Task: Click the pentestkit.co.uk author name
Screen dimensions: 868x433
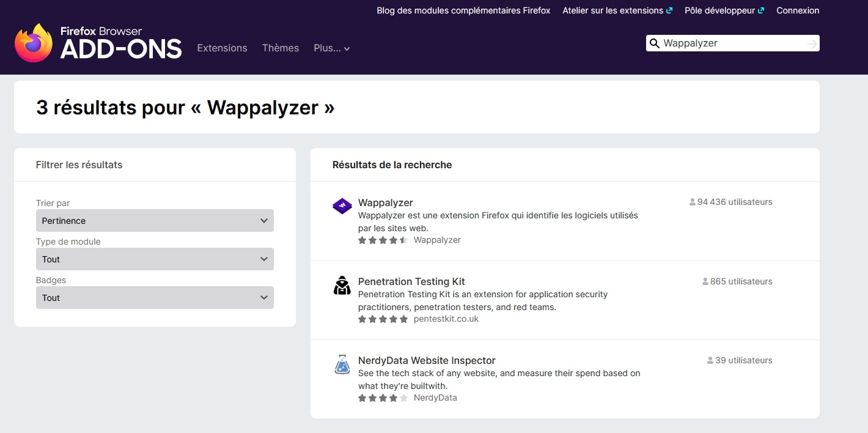Action: click(x=446, y=319)
